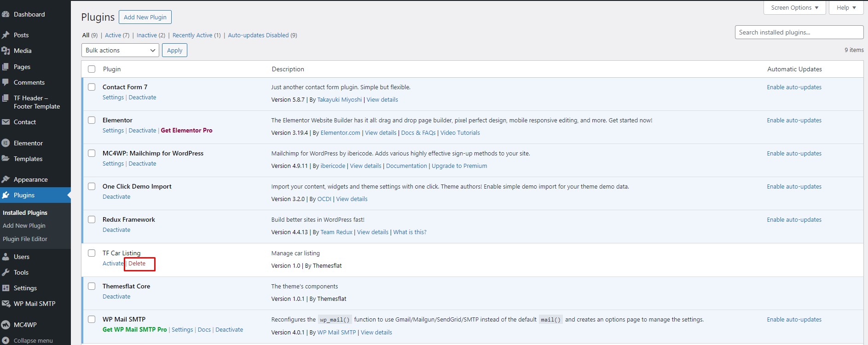Viewport: 868px width, 345px height.
Task: Check the Redux Framework checkbox
Action: coord(92,219)
